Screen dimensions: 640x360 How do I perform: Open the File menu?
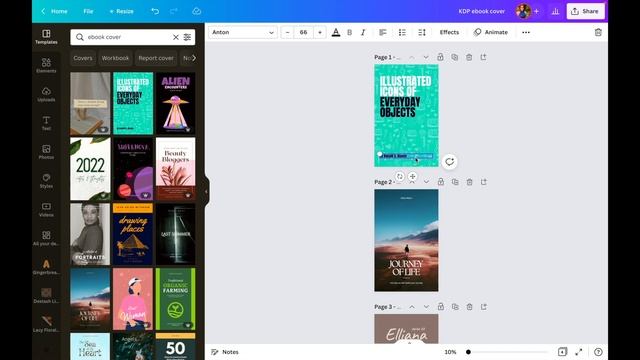pyautogui.click(x=88, y=11)
